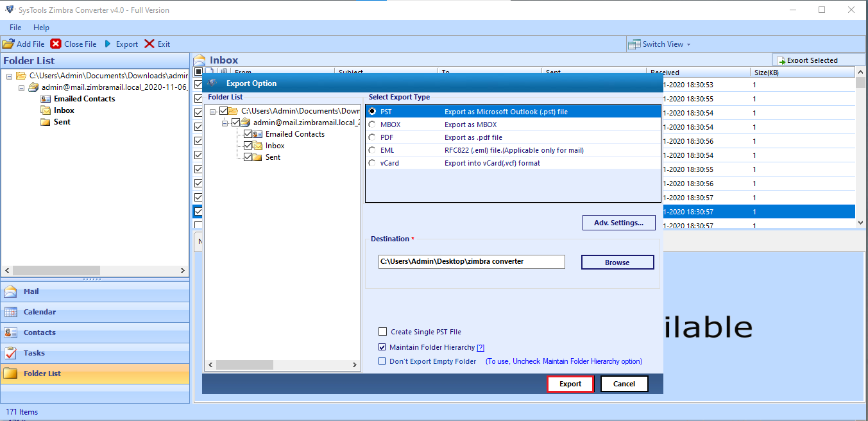The image size is (868, 421).
Task: Click the Contacts card icon in navigation pane
Action: coord(11,332)
